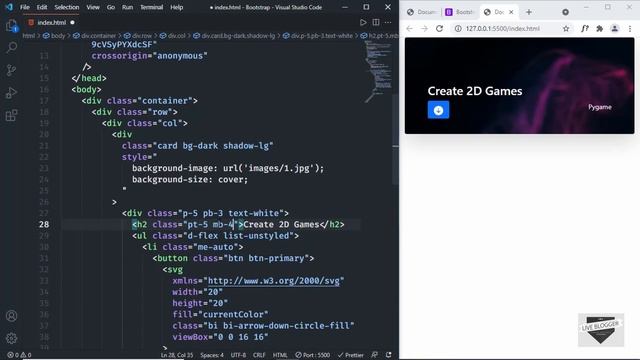Open the browser Extensions puzzle icon
The image size is (640, 360).
pos(600,29)
